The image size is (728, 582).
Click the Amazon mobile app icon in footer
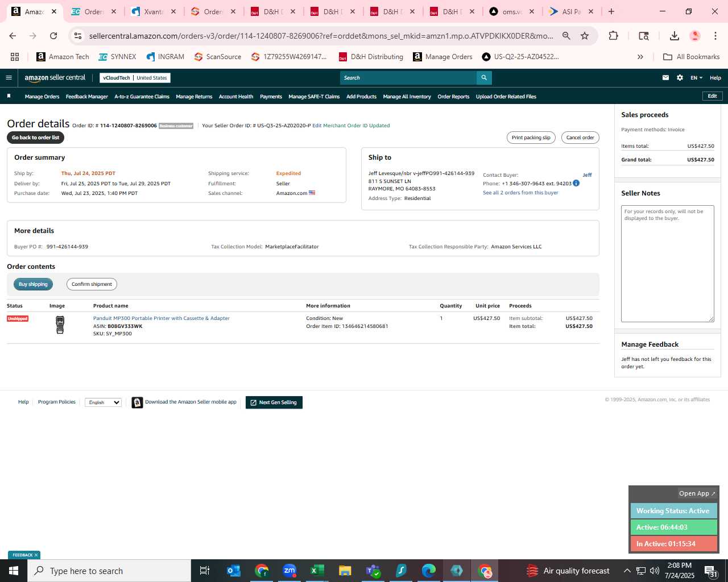[137, 402]
